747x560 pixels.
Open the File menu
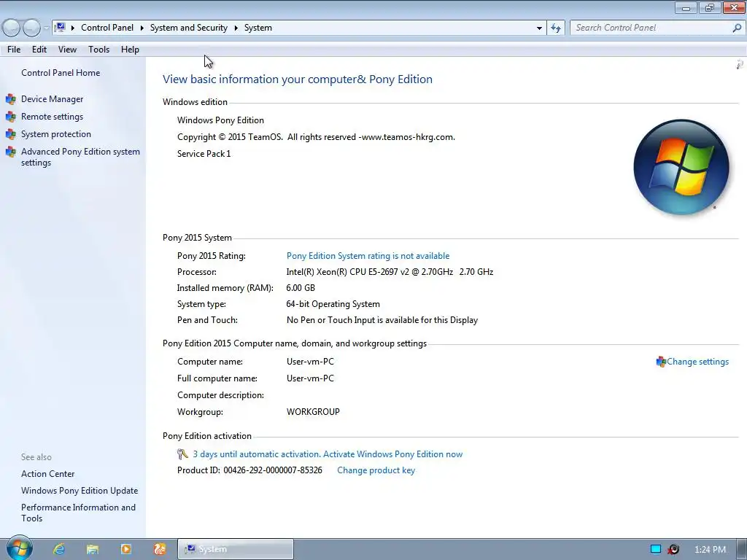coord(14,50)
